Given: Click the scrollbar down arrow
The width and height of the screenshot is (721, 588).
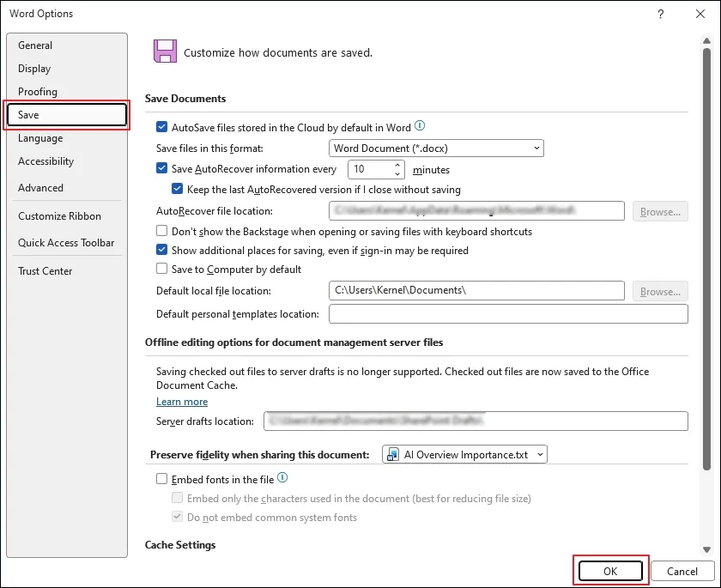Looking at the screenshot, I should [706, 550].
